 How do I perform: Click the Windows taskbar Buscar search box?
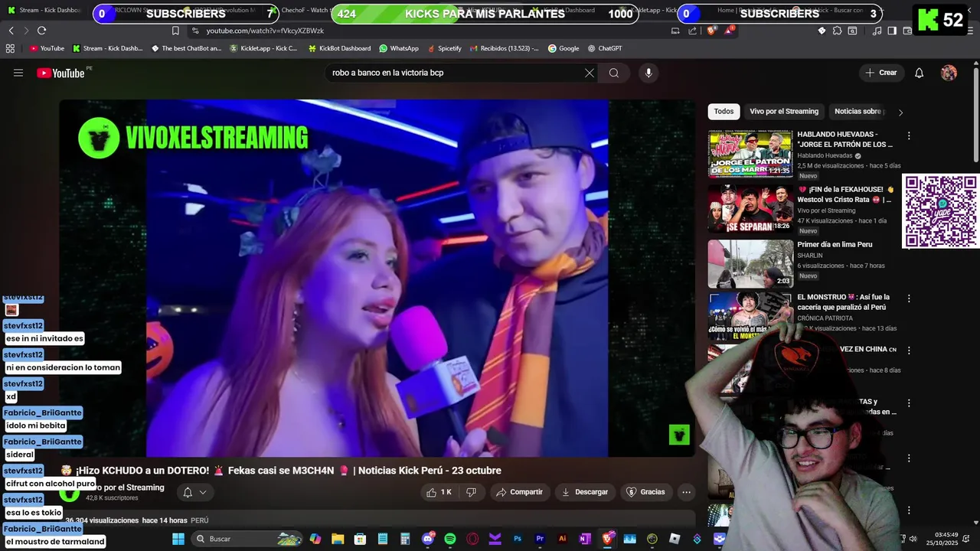pyautogui.click(x=247, y=539)
